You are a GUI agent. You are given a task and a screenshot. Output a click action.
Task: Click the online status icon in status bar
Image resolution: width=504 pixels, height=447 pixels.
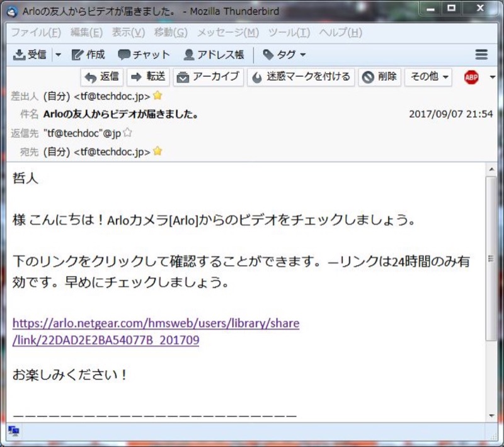pos(14,431)
